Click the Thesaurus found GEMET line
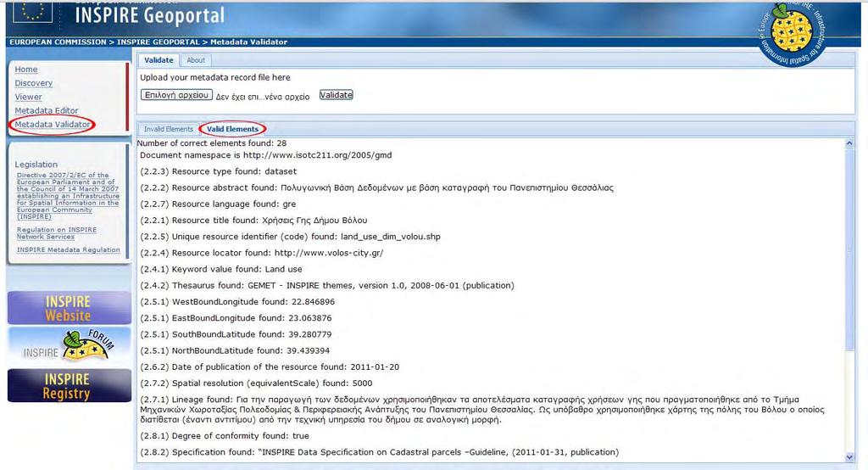Viewport: 868px width, 470px height. click(x=327, y=285)
